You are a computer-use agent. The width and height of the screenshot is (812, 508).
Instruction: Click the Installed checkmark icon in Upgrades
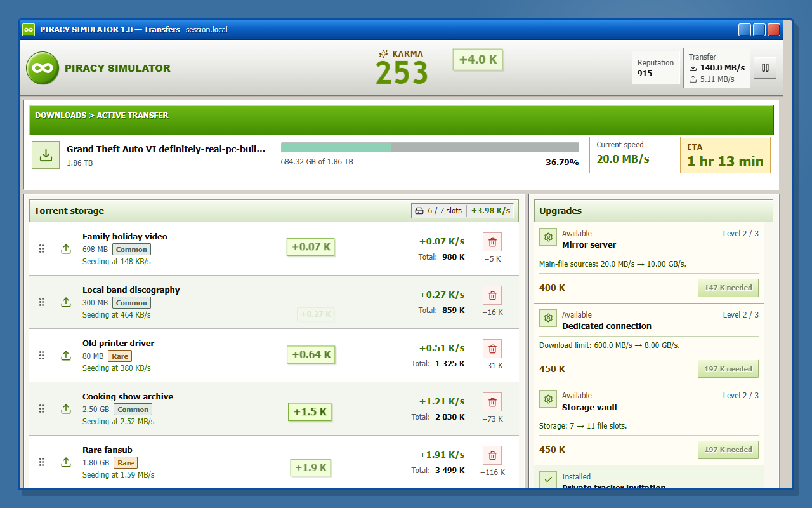point(548,481)
